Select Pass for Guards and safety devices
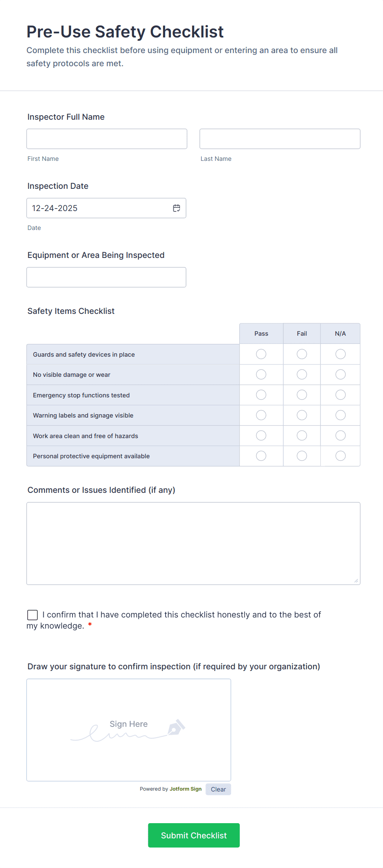The width and height of the screenshot is (383, 868). (261, 354)
